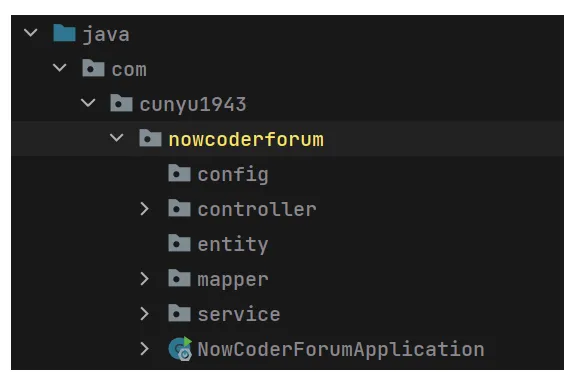Collapse the nowcoderforum package

click(x=117, y=138)
